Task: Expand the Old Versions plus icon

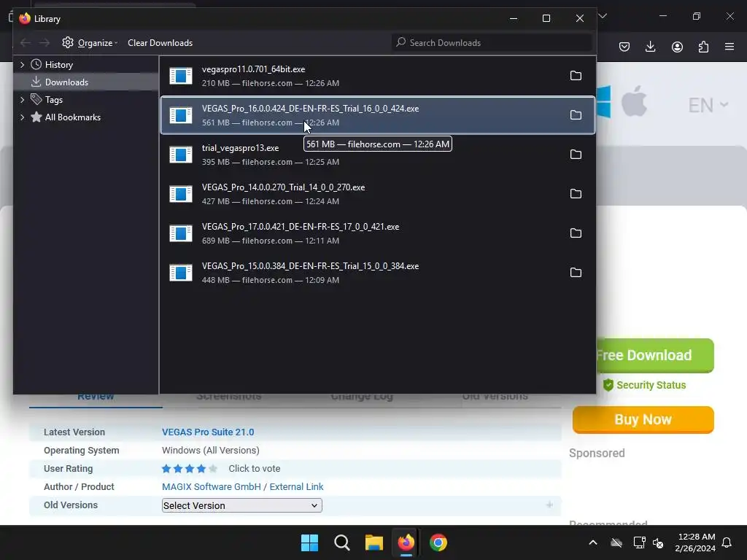Action: click(549, 505)
